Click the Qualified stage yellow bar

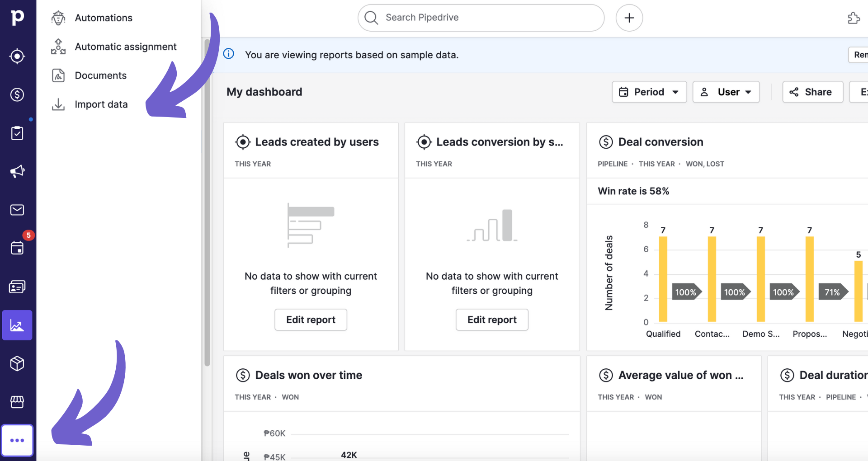click(x=663, y=279)
